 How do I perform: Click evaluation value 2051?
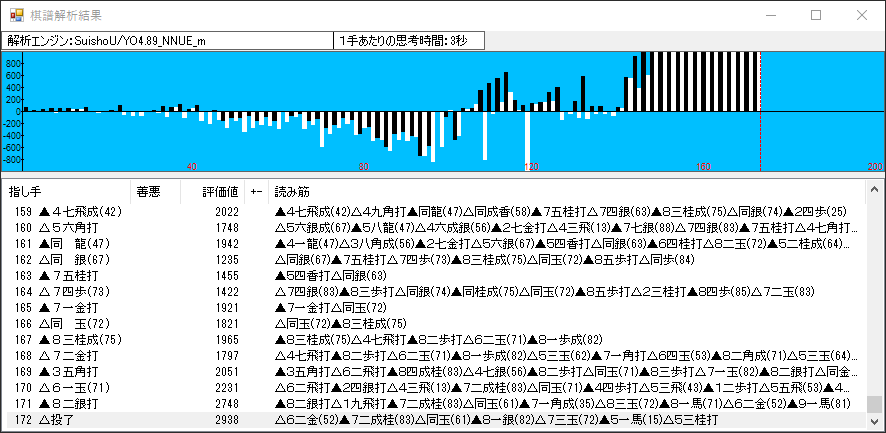[x=227, y=372]
